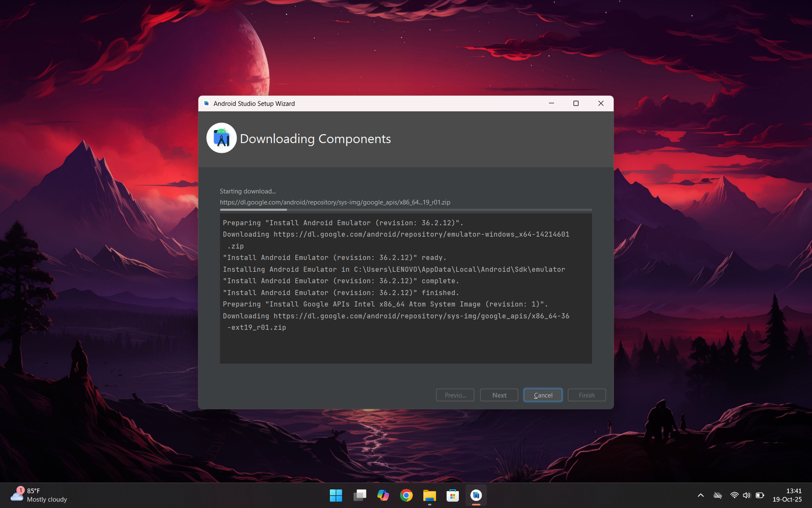Maximize the Android Studio Setup Wizard window
Image resolution: width=812 pixels, height=508 pixels.
(x=576, y=104)
